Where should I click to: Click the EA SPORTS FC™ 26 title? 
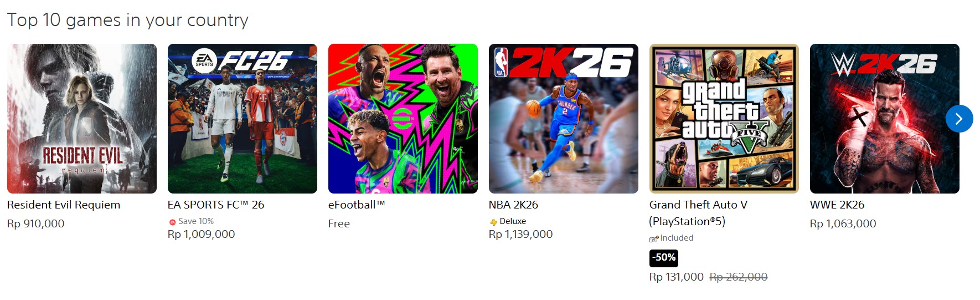point(216,205)
